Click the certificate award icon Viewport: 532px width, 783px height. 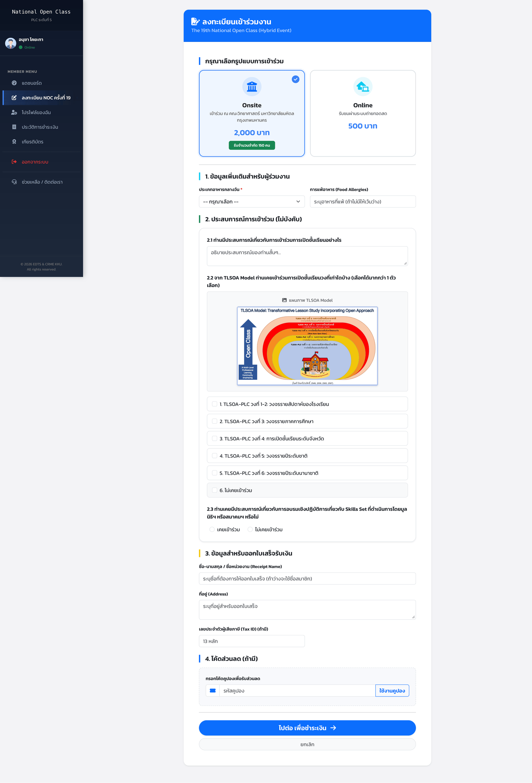(x=14, y=141)
